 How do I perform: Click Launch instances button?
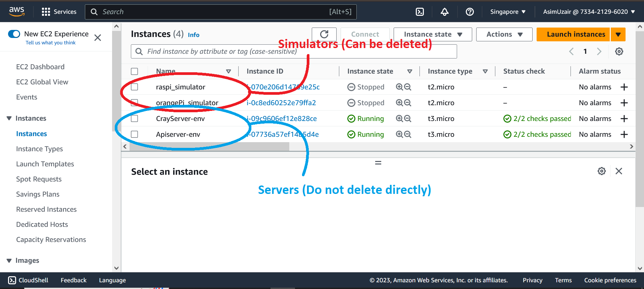coord(573,34)
